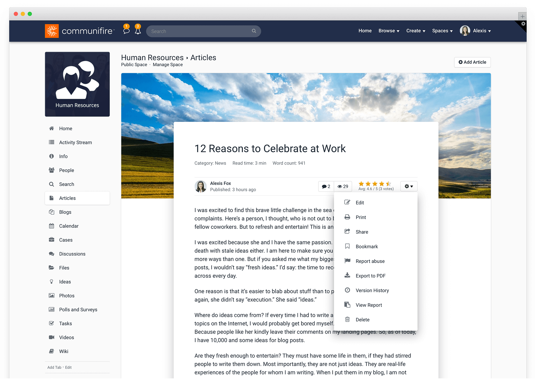Select Export to PDF from the menu
535x392 pixels.
370,276
